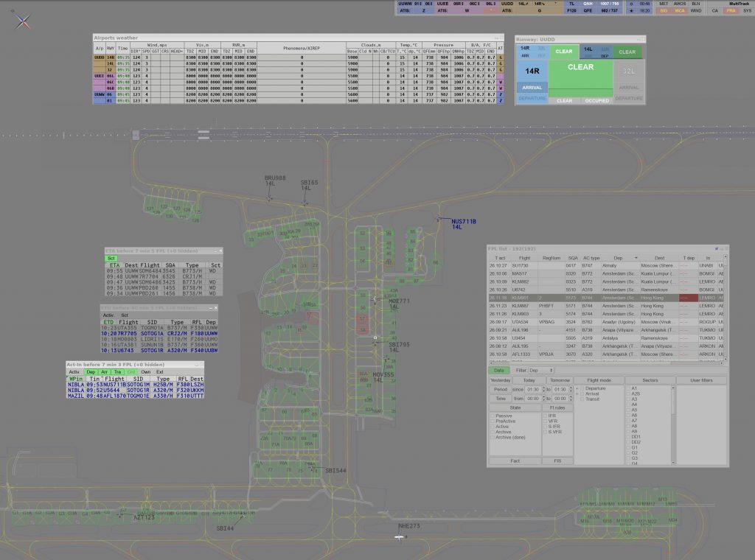Click the MOZ771 aircraft symbol
This screenshot has width=755, height=560.
tap(375, 299)
